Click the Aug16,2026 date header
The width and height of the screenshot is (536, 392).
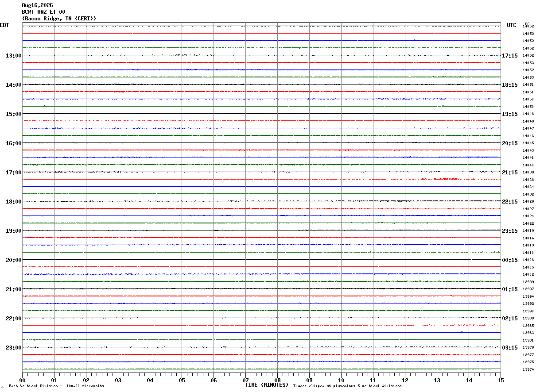click(x=37, y=5)
